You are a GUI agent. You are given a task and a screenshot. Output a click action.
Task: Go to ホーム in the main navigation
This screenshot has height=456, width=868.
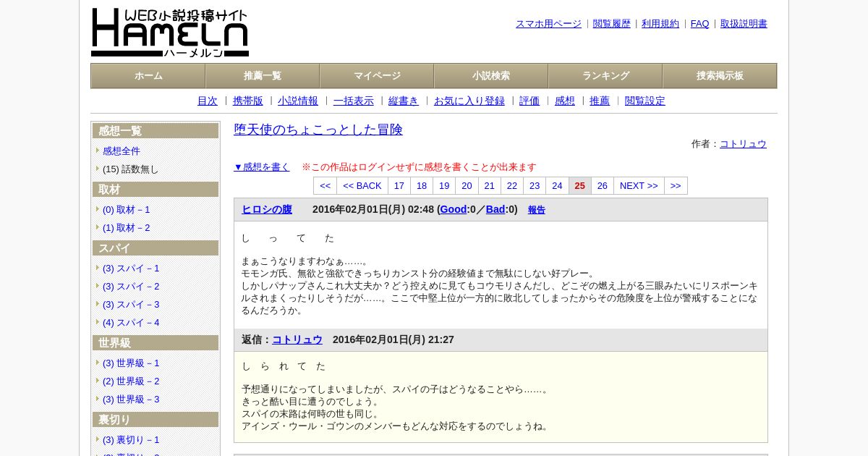tap(148, 76)
